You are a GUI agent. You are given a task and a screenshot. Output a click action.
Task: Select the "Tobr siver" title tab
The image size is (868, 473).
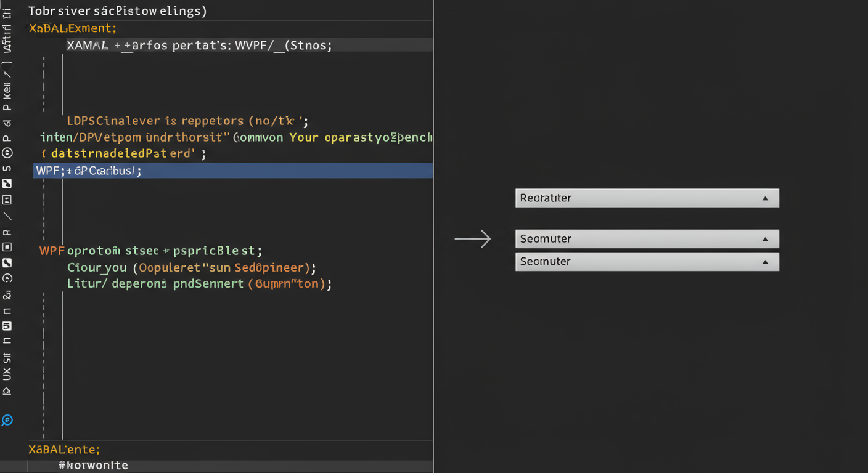coord(117,10)
